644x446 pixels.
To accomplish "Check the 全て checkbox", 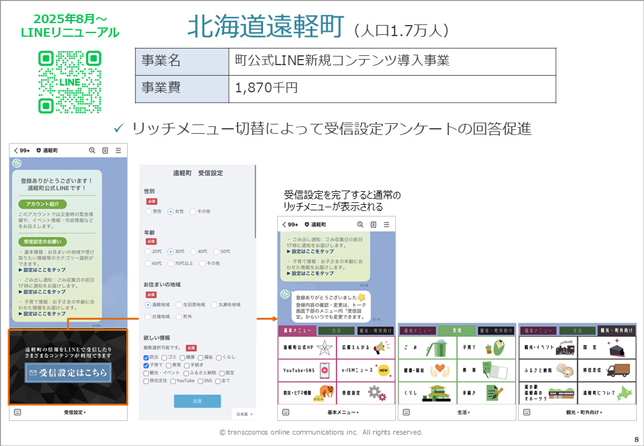I will tap(218, 381).
